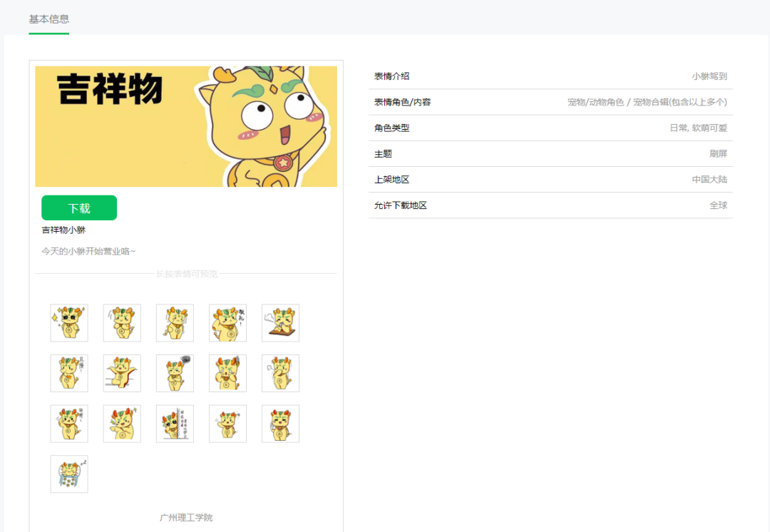Screen dimensions: 770x532
Task: Open the 吉祥物 banner image
Action: [186, 126]
